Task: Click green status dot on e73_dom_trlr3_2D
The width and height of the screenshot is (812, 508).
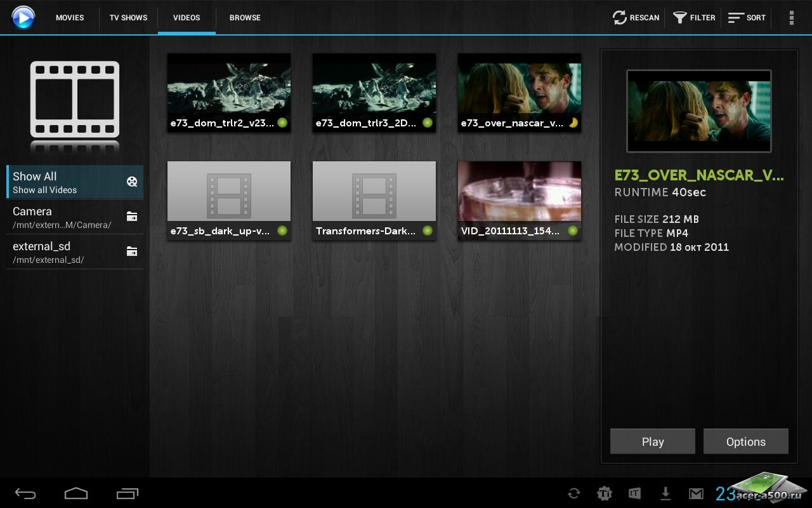Action: coord(428,123)
